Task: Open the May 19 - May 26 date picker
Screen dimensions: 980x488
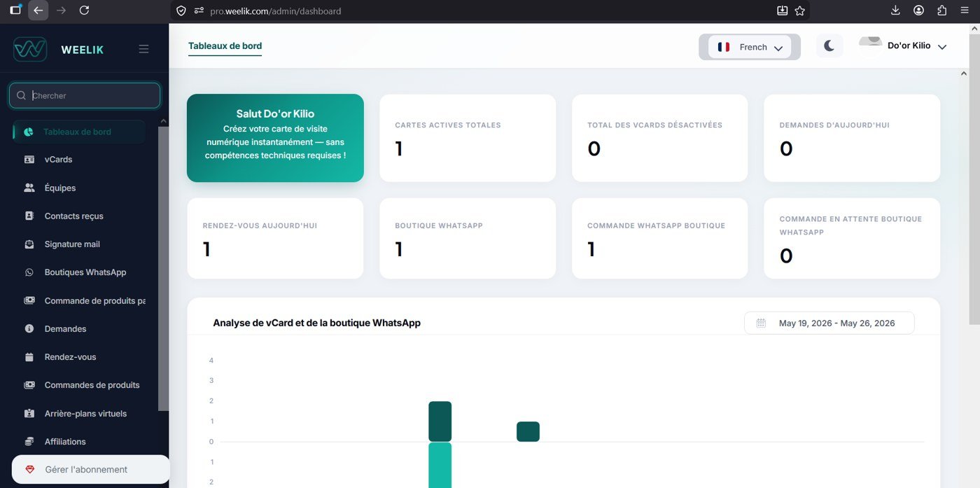Action: (x=829, y=323)
